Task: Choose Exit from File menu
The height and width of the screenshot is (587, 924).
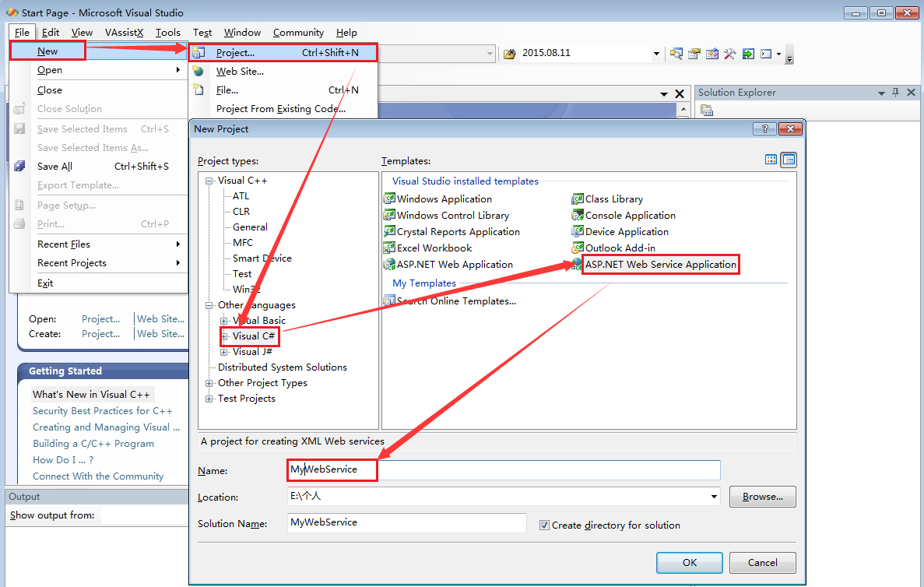Action: click(x=98, y=283)
